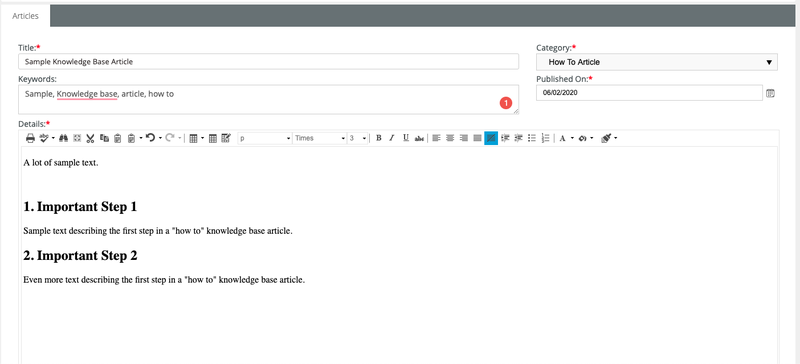Click the Find binoculars icon

(64, 138)
